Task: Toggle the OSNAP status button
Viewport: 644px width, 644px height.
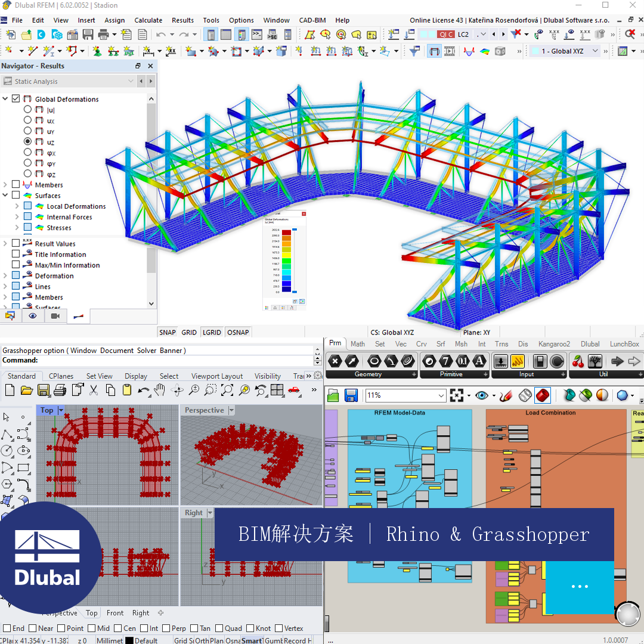Action: [x=238, y=332]
